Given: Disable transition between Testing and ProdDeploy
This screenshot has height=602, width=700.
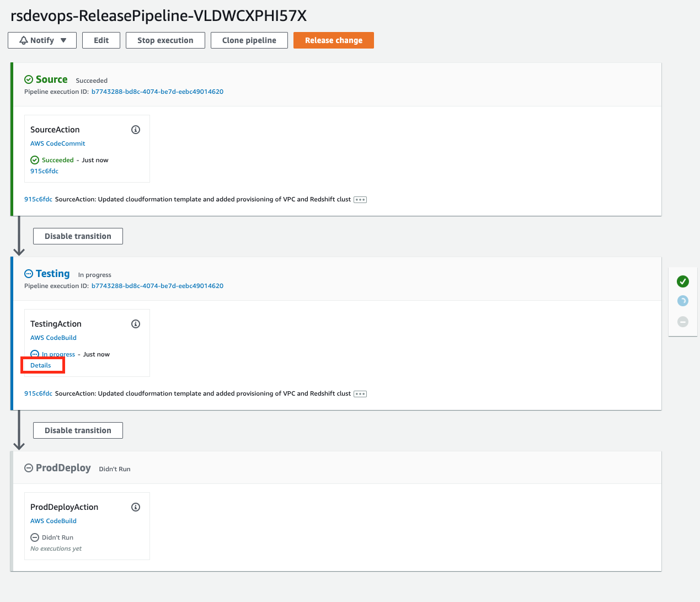Looking at the screenshot, I should point(78,430).
